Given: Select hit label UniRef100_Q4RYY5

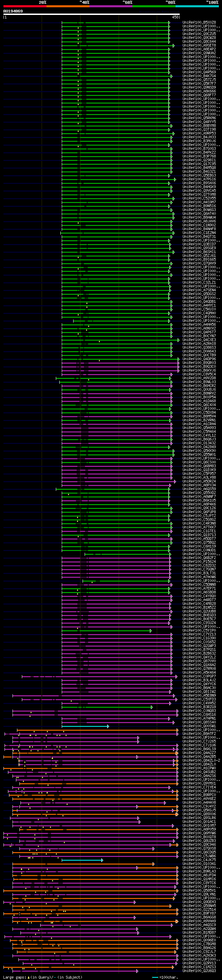Looking at the screenshot, I should pos(199,122).
